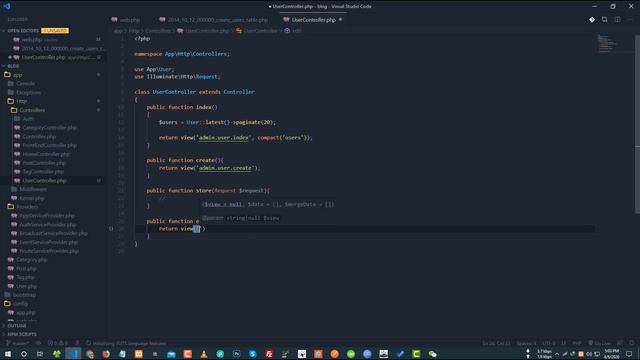Open RouteServiceProvider.php file
The height and width of the screenshot is (360, 640).
coord(45,251)
